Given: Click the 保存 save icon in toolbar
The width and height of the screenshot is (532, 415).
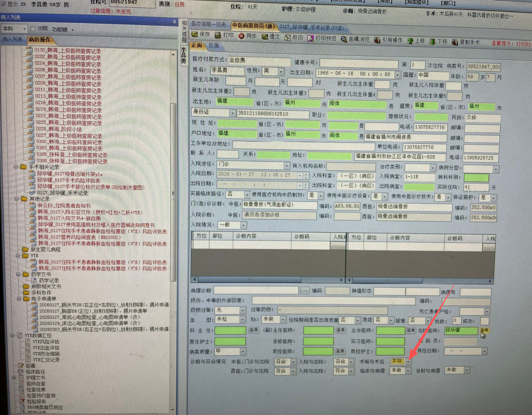Looking at the screenshot, I should click(x=194, y=34).
